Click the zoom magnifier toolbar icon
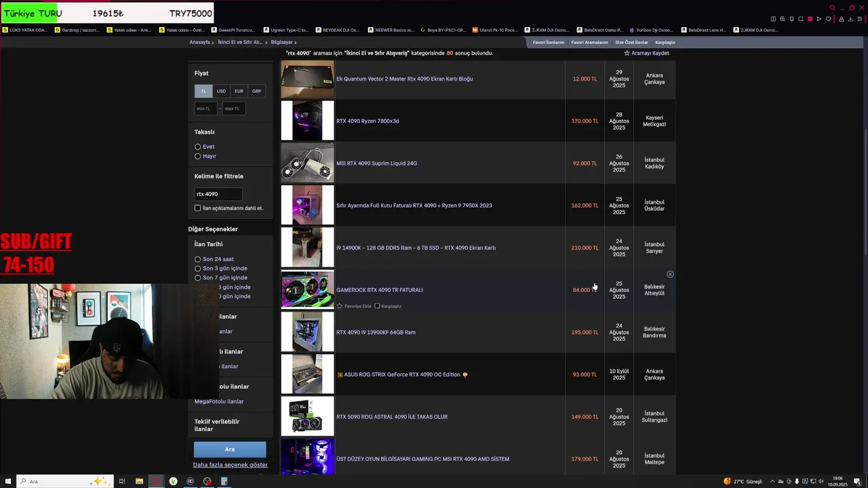The width and height of the screenshot is (868, 488). coord(783,19)
